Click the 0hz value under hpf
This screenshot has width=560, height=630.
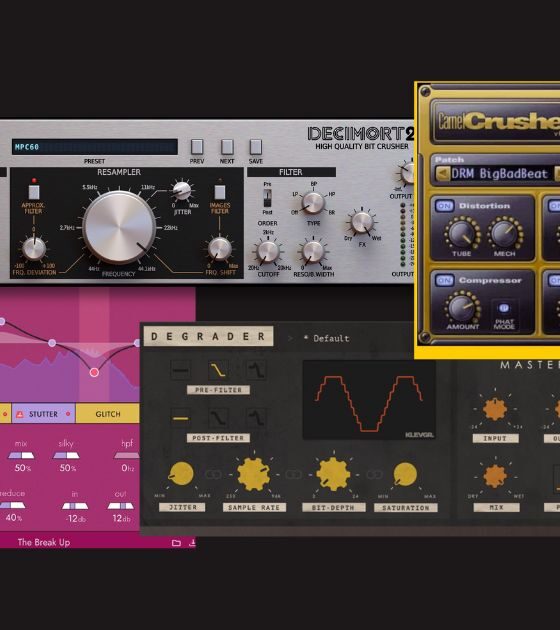pos(127,468)
